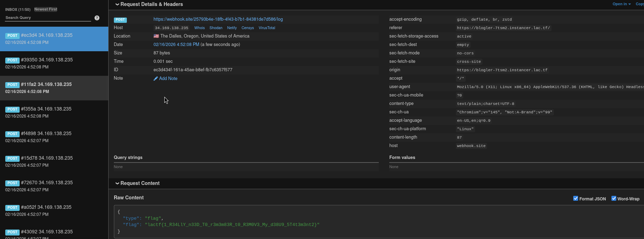Click the flag value lactf{...} in raw content
This screenshot has height=239, width=644.
tap(232, 225)
